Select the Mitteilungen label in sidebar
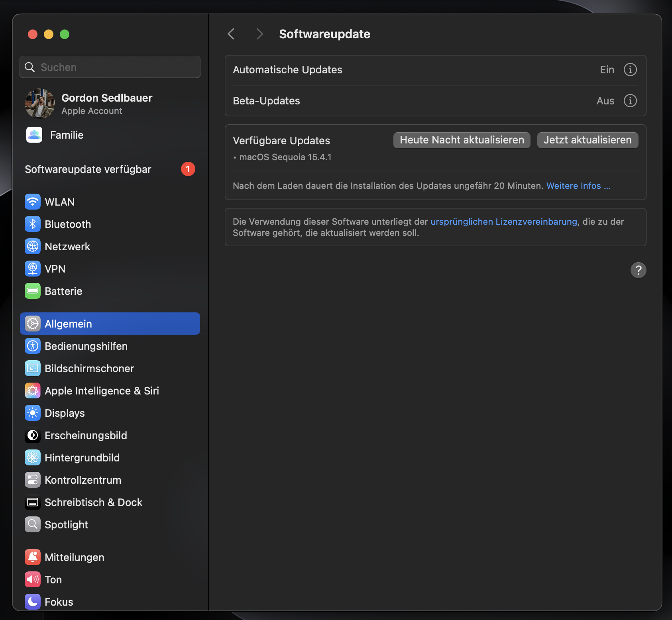This screenshot has width=672, height=620. click(75, 557)
